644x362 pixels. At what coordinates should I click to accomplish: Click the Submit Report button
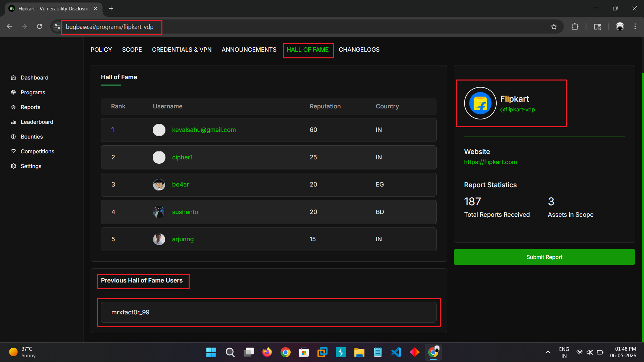[544, 257]
